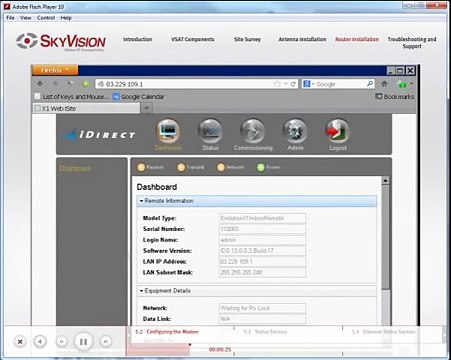451x360 pixels.
Task: Click the Serial Number field
Action: (262, 229)
